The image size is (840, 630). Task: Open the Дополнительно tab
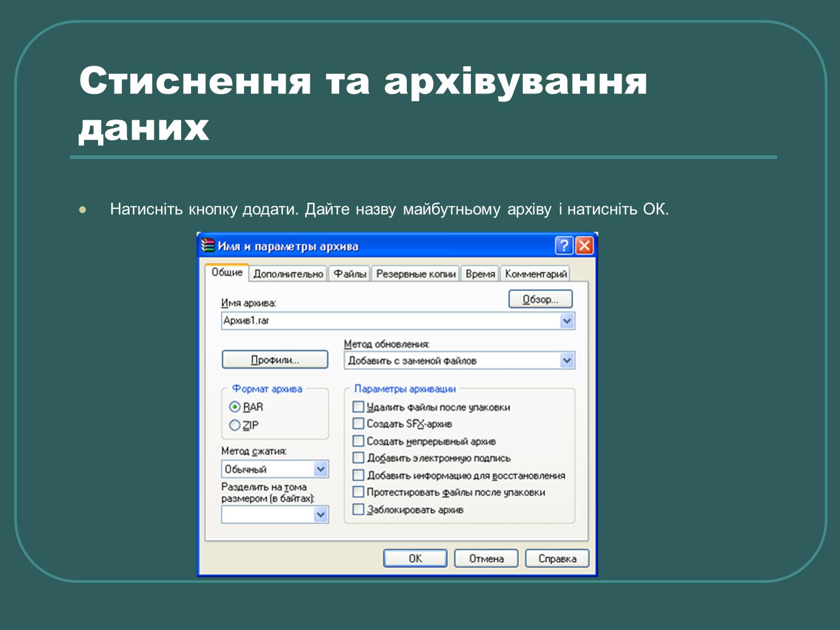point(288,274)
